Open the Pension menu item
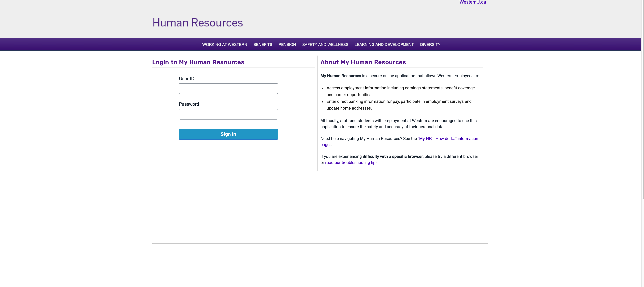 click(287, 45)
